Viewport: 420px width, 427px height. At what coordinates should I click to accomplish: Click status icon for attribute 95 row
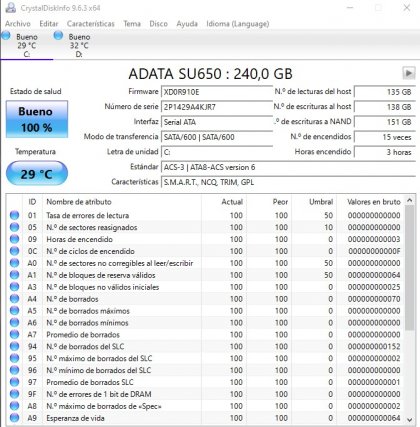[14, 358]
